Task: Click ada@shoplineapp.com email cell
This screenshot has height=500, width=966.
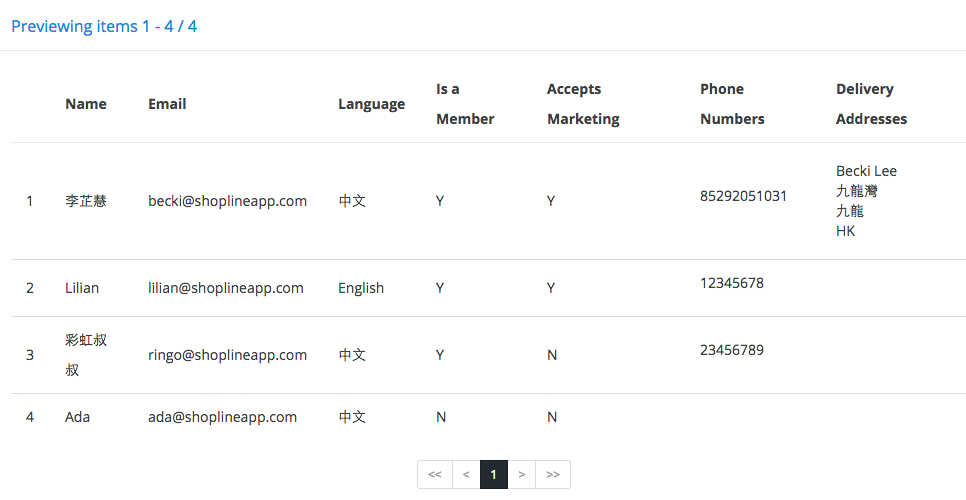Action: pyautogui.click(x=222, y=417)
